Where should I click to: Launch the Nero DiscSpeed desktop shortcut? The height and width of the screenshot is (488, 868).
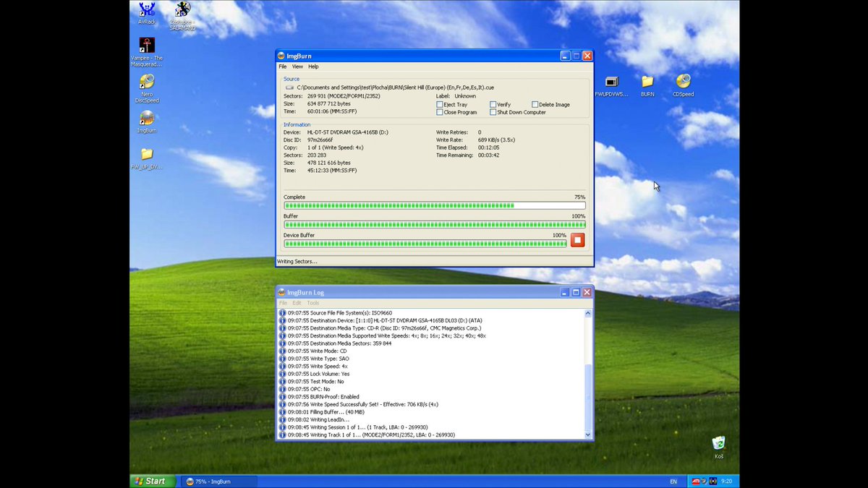147,89
